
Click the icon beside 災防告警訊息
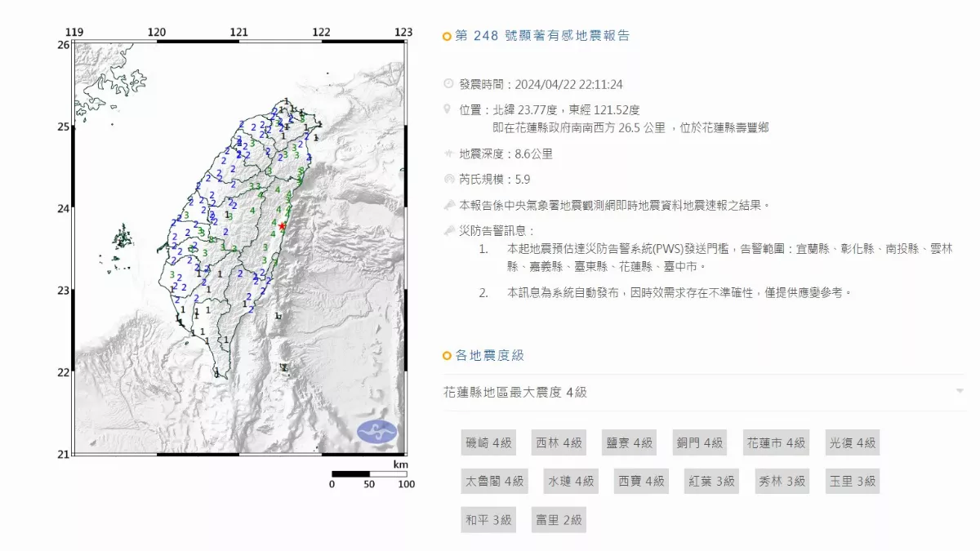pos(448,231)
